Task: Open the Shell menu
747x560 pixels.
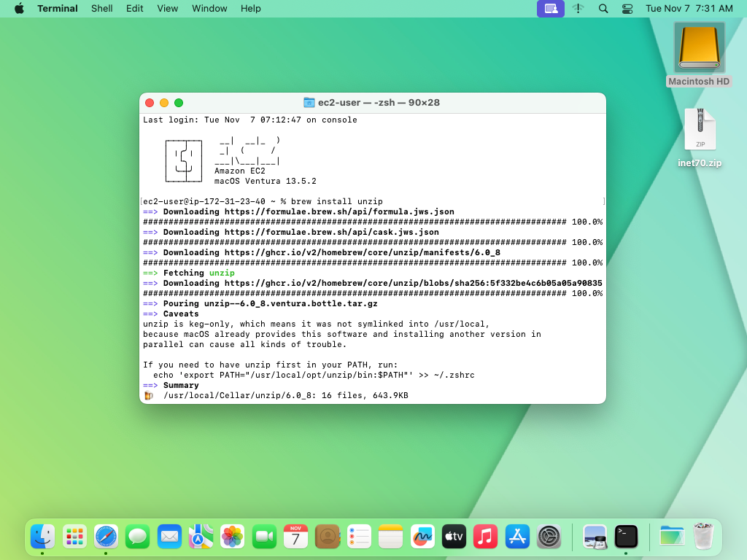Action: tap(102, 9)
